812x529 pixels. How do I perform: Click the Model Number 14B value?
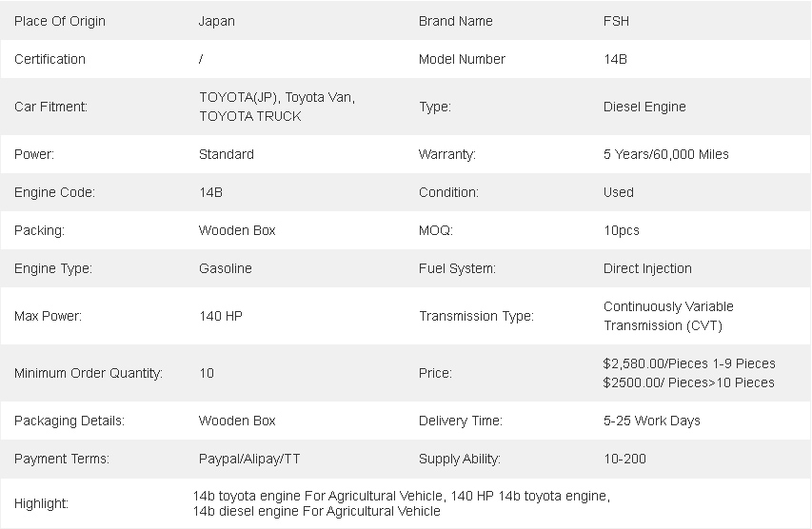point(615,59)
